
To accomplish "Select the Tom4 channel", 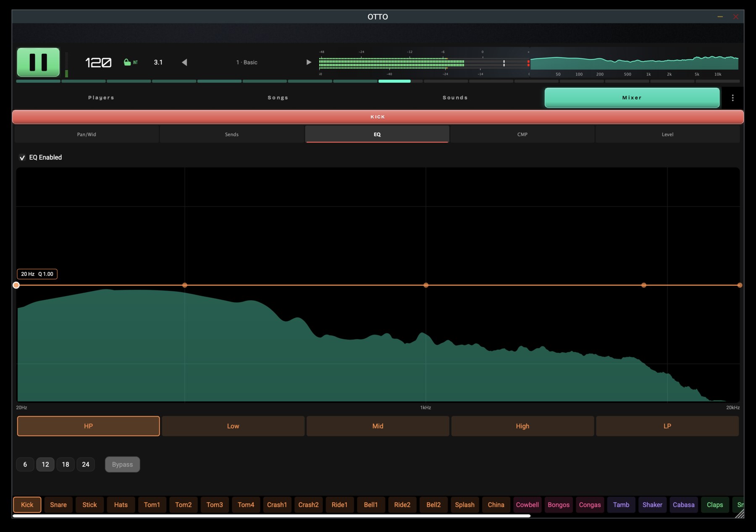I will pyautogui.click(x=246, y=505).
